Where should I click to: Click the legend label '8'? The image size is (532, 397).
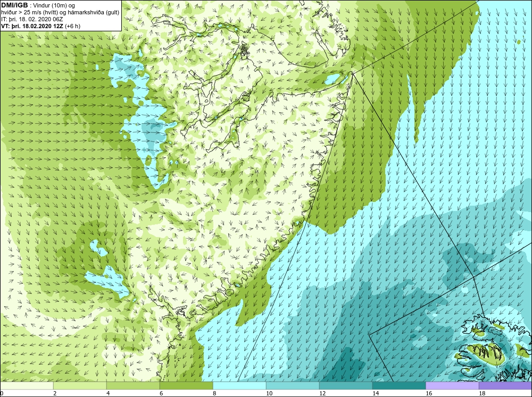pos(215,393)
